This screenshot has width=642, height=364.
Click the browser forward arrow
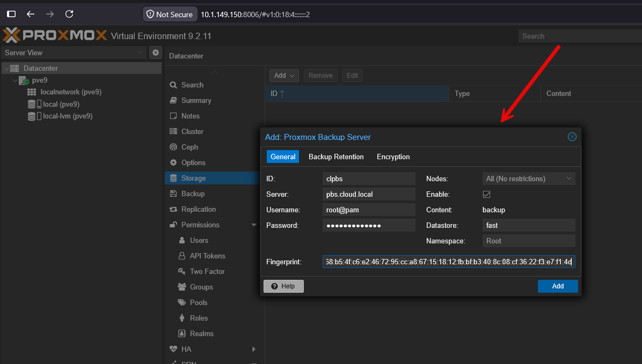point(49,14)
